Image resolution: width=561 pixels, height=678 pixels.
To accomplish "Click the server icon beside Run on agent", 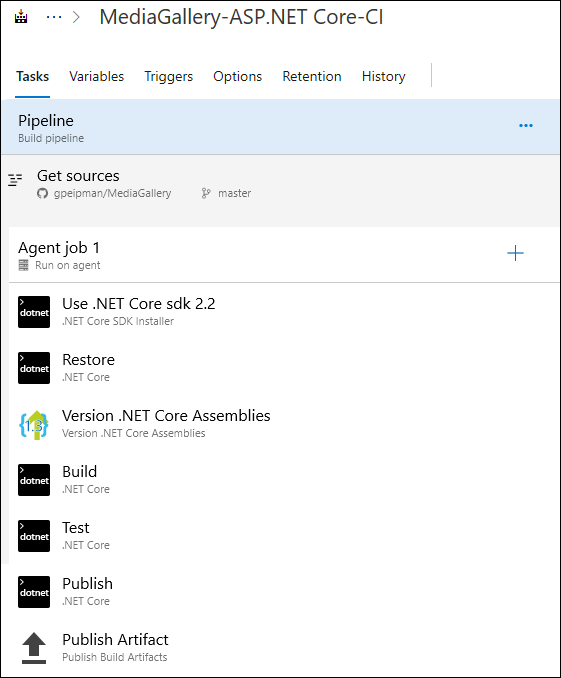I will click(x=23, y=265).
